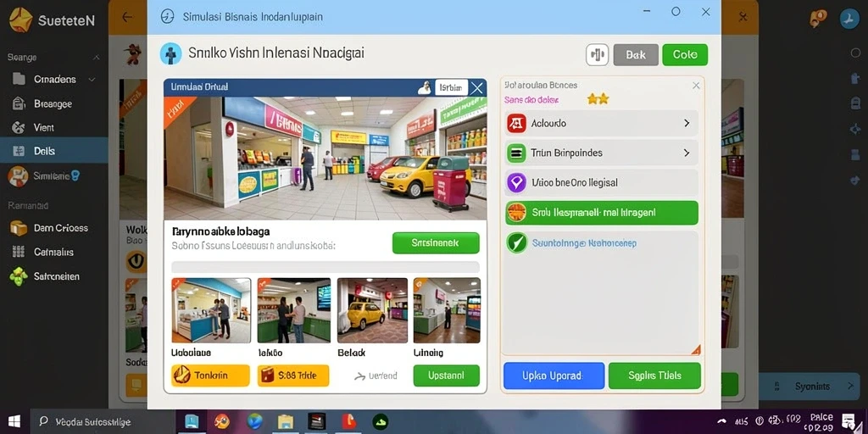
Task: Click the Isrbim field in preview header
Action: click(451, 87)
